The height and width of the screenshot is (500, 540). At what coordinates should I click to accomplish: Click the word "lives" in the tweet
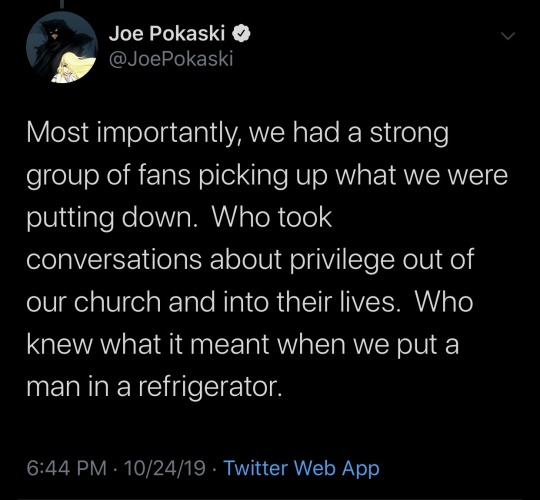pyautogui.click(x=371, y=302)
